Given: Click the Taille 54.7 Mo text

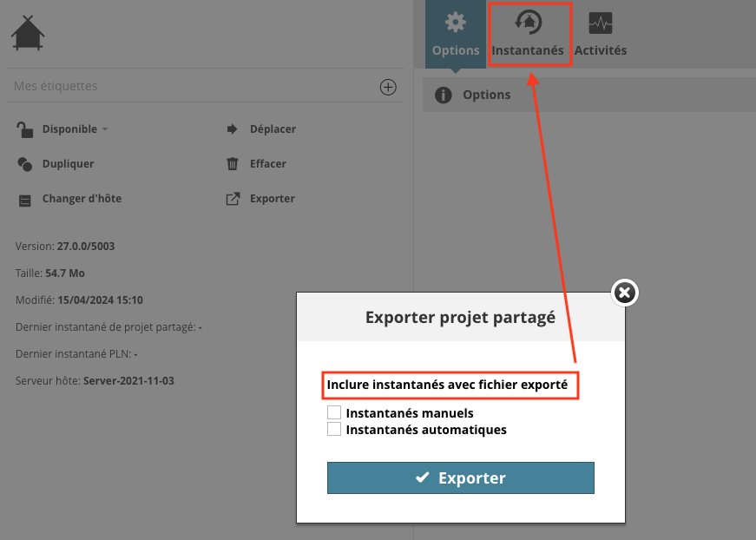Looking at the screenshot, I should tap(50, 273).
